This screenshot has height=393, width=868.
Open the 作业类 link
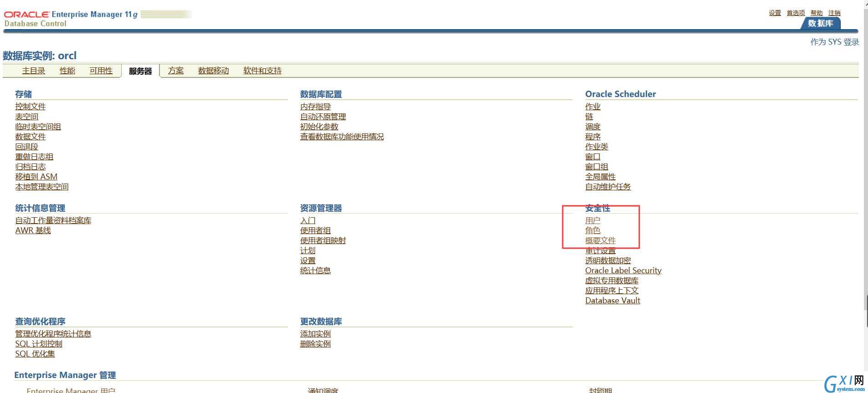[x=596, y=146]
